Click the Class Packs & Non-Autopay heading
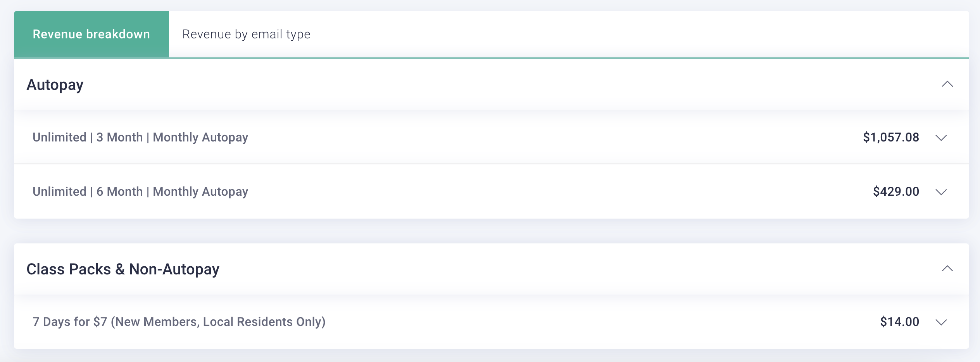This screenshot has width=980, height=362. pyautogui.click(x=123, y=269)
